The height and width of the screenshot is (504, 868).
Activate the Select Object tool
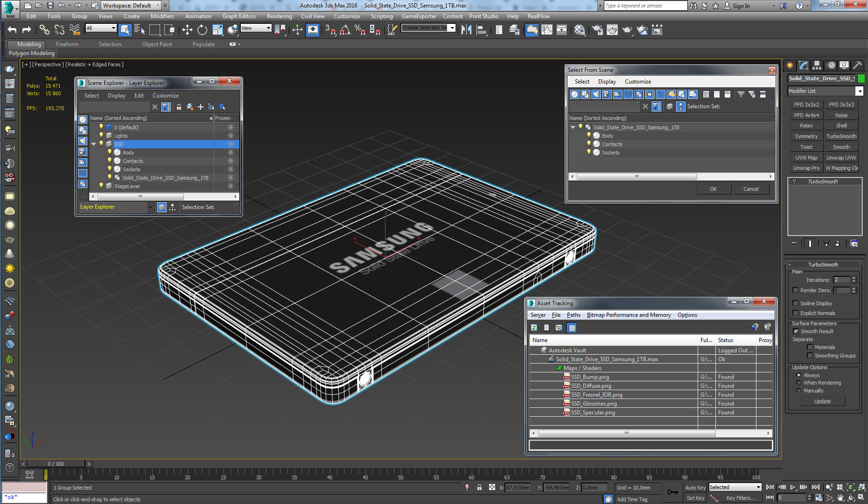[125, 30]
